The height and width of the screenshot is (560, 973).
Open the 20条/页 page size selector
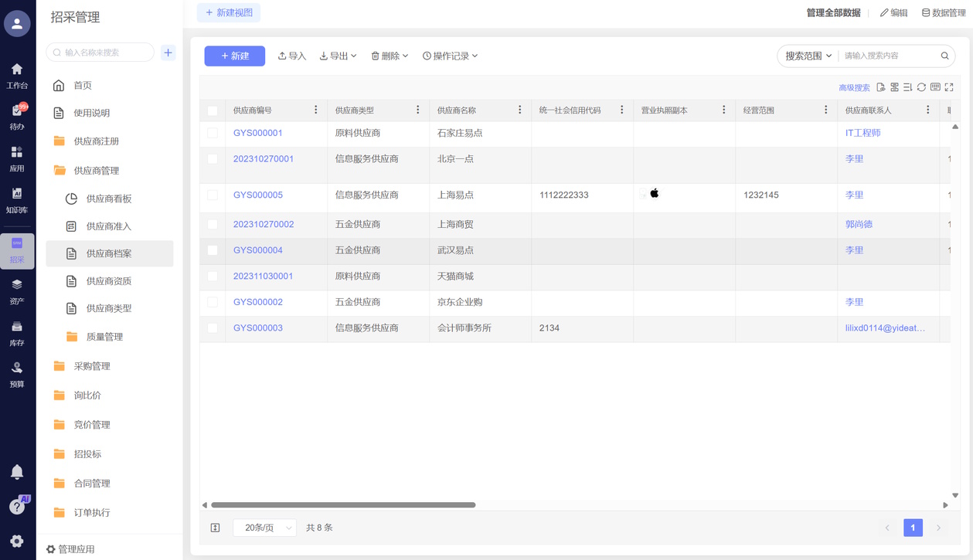[264, 528]
